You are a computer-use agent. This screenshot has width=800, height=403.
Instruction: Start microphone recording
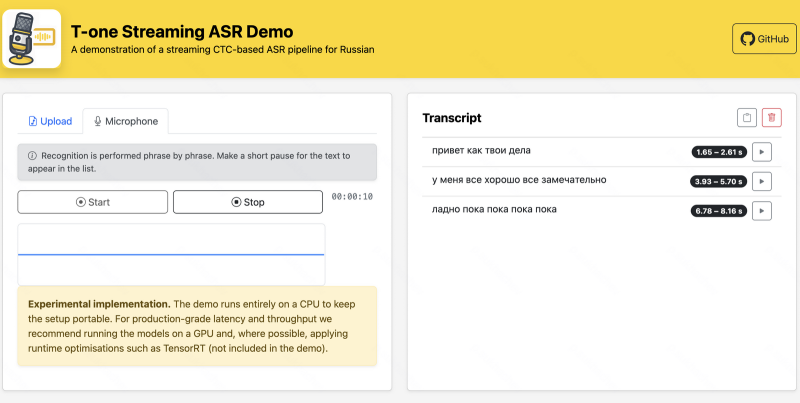(92, 202)
